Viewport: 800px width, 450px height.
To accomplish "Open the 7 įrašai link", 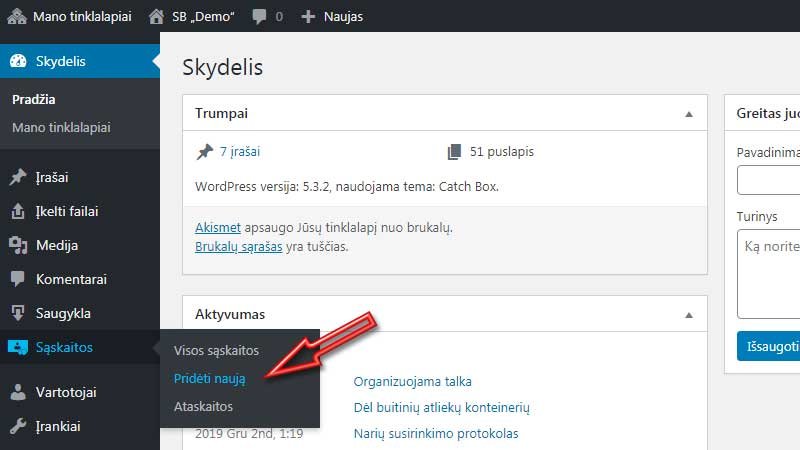I will [x=240, y=152].
